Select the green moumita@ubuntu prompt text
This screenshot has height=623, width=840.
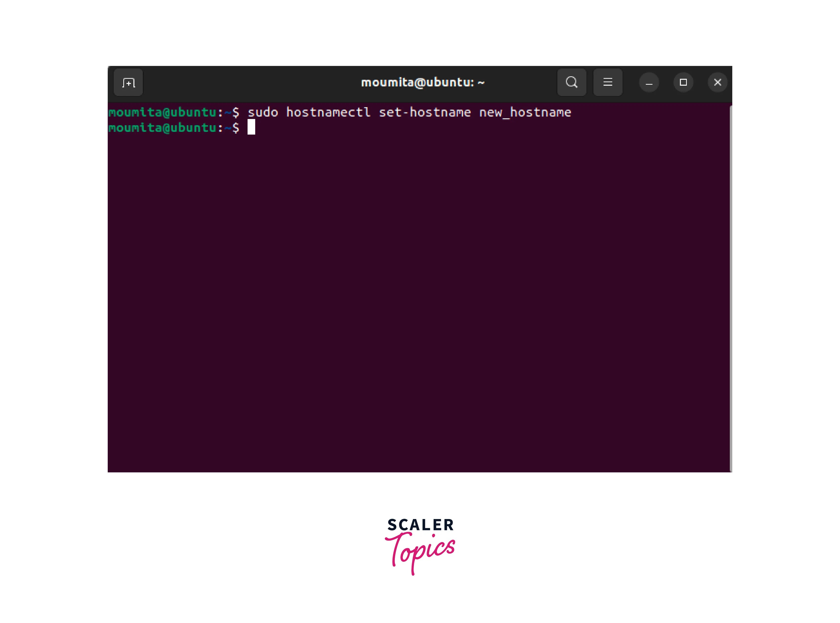pos(162,129)
